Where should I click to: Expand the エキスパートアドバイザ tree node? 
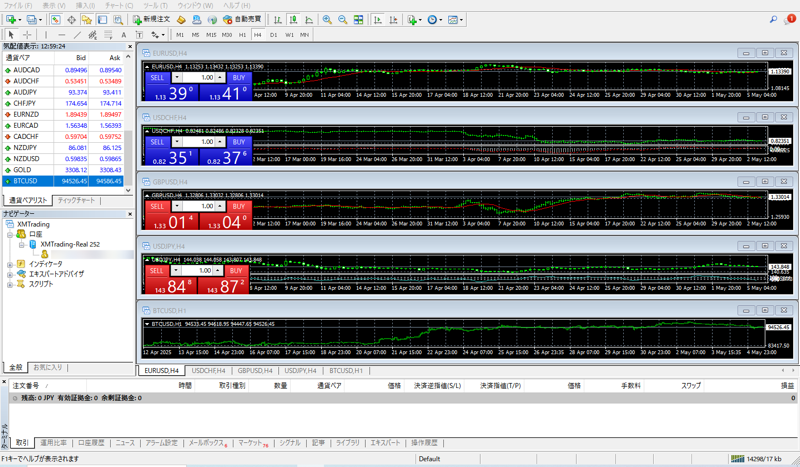(10, 274)
